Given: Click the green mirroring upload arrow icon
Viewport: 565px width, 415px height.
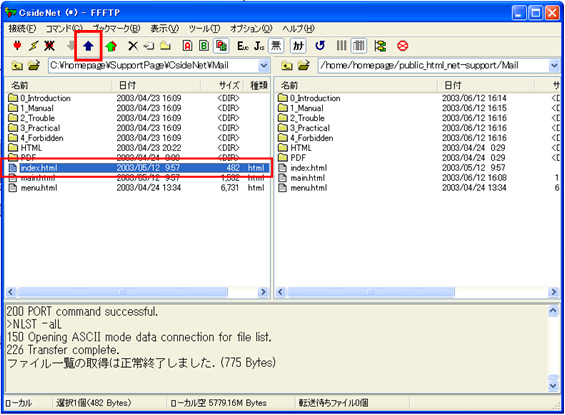Looking at the screenshot, I should pyautogui.click(x=111, y=46).
